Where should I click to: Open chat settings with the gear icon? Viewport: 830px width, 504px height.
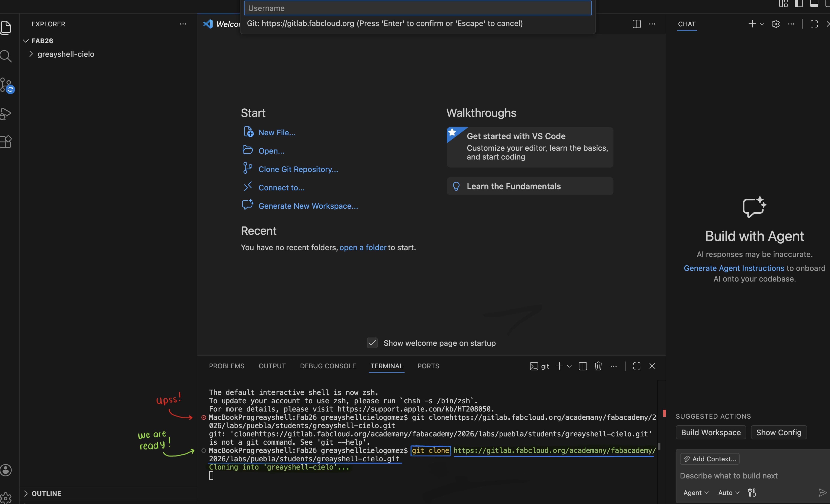[x=776, y=24]
